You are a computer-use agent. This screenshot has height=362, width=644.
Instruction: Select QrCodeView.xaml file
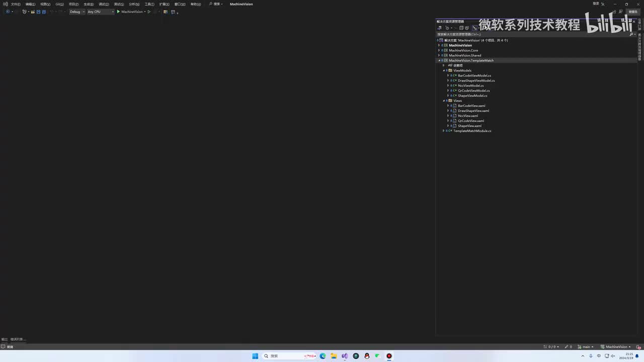pos(471,121)
